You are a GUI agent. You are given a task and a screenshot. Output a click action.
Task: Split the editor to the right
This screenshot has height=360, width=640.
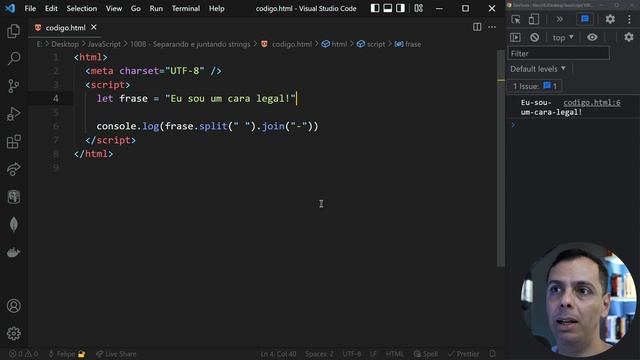[477, 27]
